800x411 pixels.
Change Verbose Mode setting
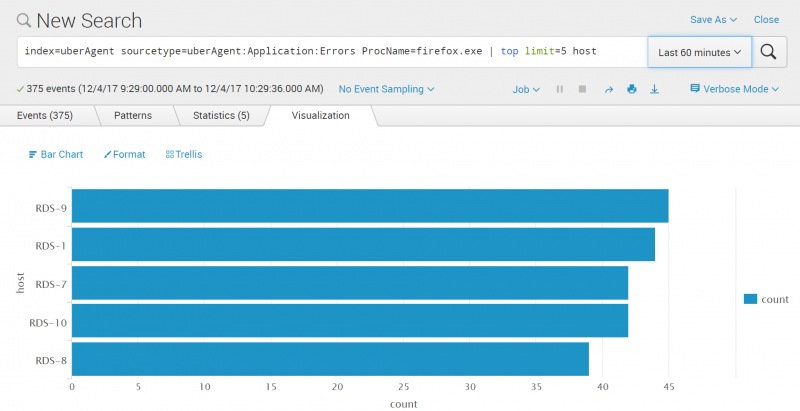tap(735, 89)
